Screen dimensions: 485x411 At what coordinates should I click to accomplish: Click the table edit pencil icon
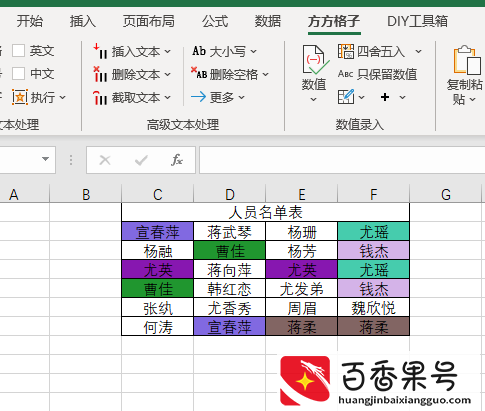click(x=346, y=97)
